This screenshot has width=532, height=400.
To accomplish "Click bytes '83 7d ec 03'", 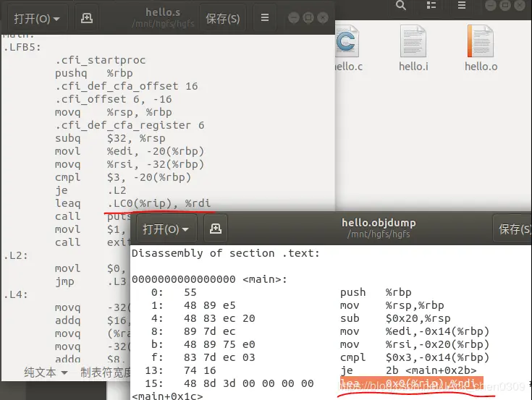I will [x=219, y=357].
